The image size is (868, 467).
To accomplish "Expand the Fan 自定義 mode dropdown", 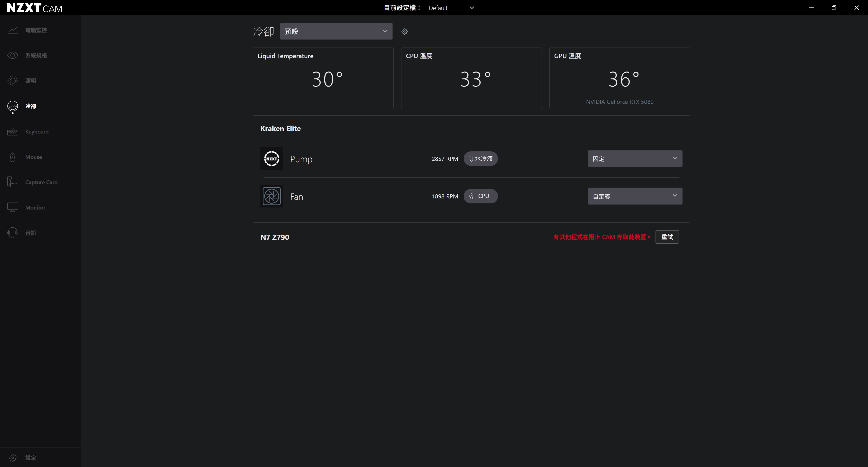I will pos(635,196).
